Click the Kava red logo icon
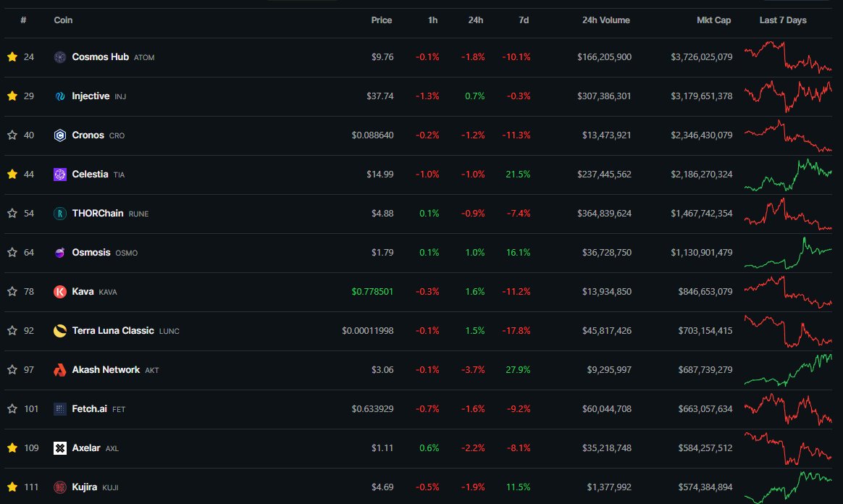Viewport: 843px width, 504px height. coord(59,292)
